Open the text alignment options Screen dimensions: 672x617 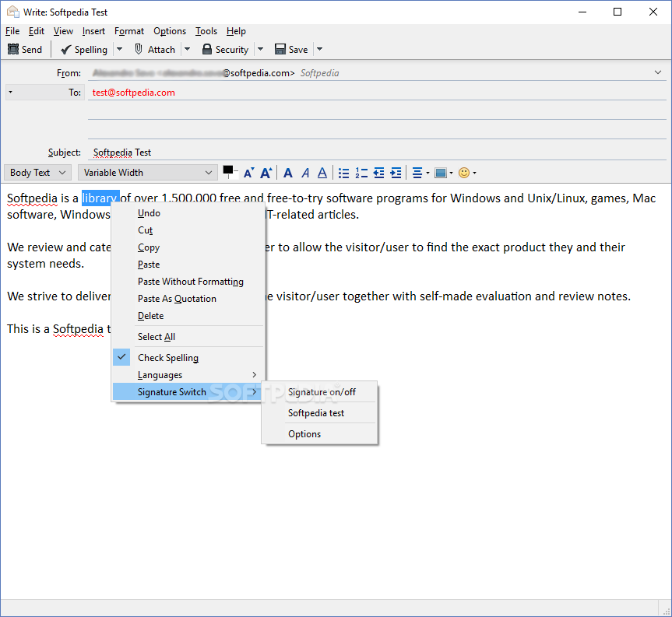[x=420, y=173]
